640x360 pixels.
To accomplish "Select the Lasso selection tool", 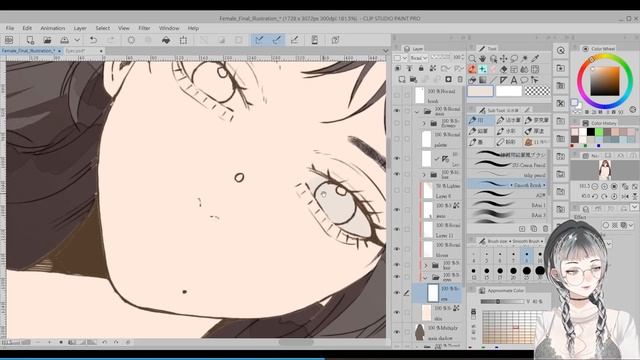I will pos(514,58).
